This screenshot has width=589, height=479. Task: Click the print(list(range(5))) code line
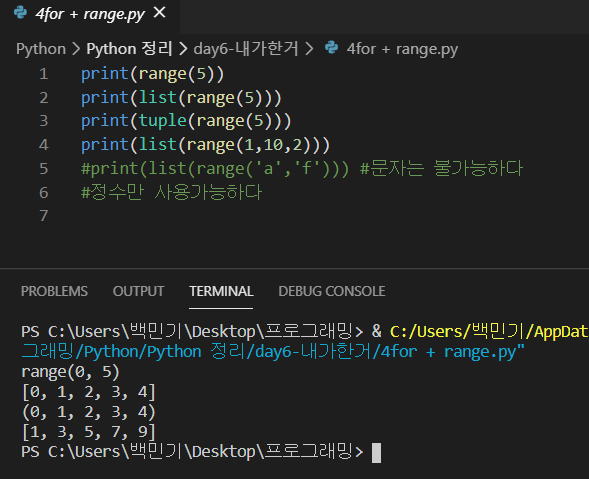(x=181, y=98)
